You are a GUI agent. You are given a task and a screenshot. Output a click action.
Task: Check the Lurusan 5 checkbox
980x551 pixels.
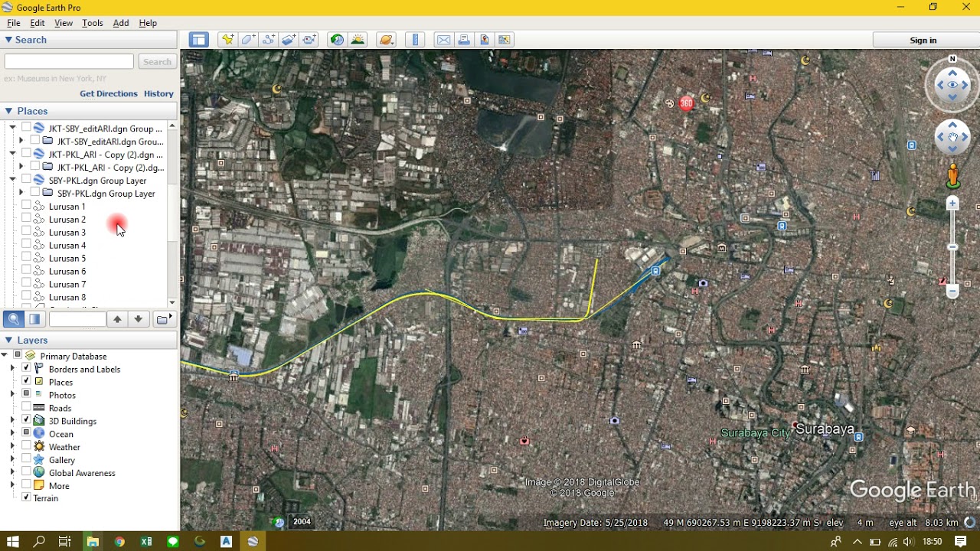(26, 258)
